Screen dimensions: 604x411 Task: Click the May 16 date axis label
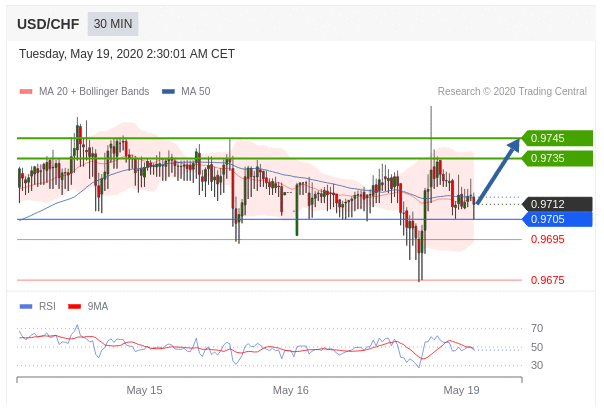(x=291, y=390)
